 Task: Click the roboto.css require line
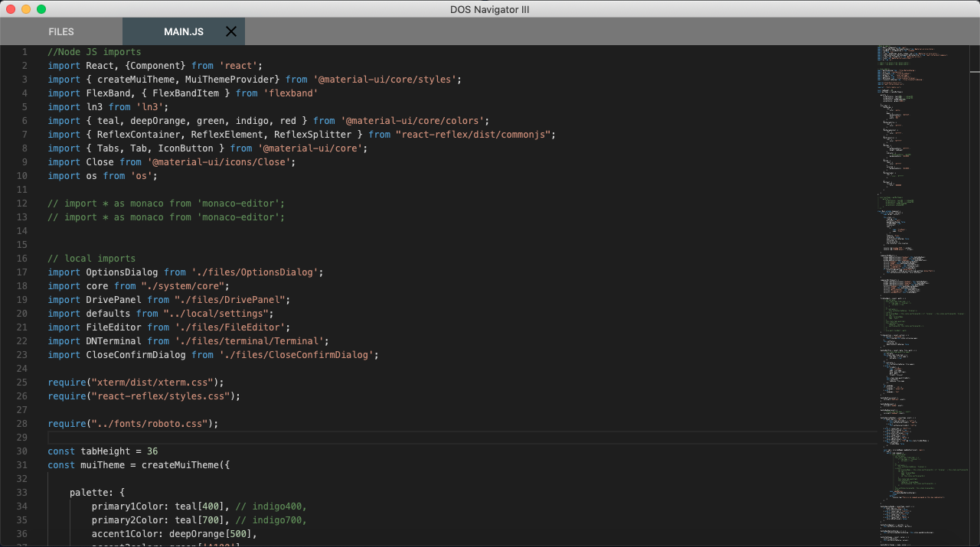click(x=133, y=424)
